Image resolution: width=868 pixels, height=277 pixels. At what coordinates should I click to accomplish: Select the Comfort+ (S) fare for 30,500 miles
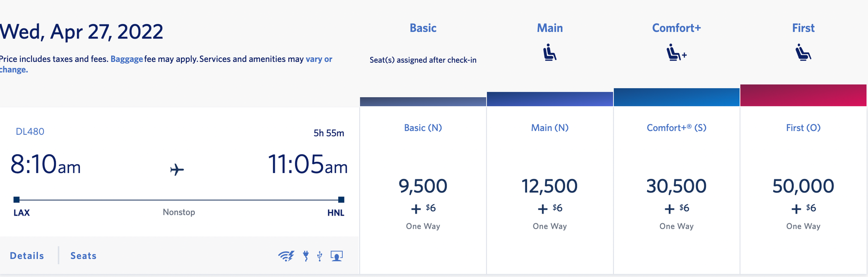676,186
